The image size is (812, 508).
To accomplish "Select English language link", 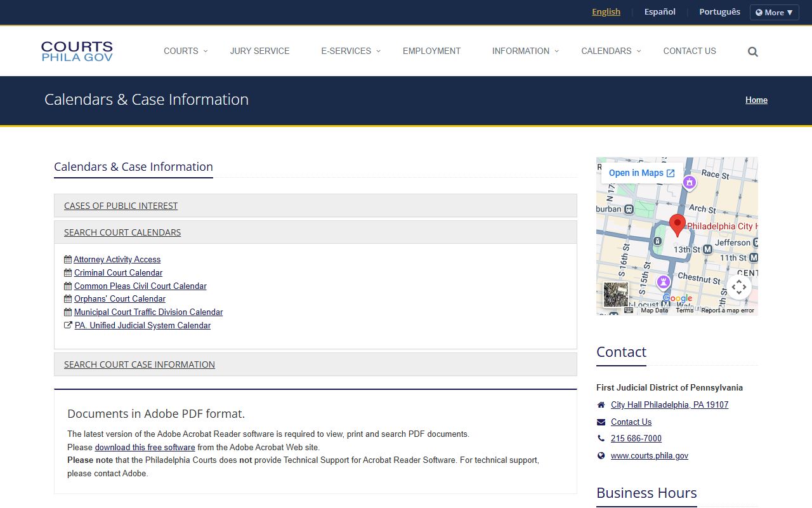I will [x=606, y=12].
